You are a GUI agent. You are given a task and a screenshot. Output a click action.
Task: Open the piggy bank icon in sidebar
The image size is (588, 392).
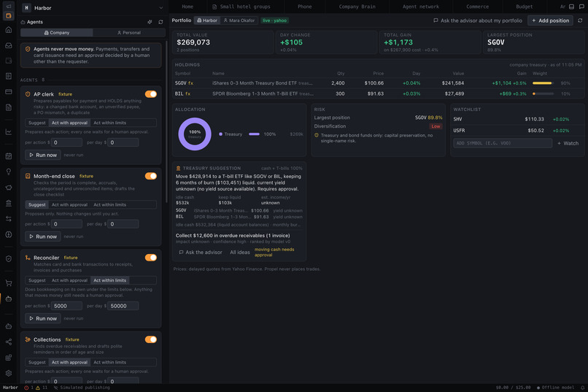pyautogui.click(x=9, y=188)
